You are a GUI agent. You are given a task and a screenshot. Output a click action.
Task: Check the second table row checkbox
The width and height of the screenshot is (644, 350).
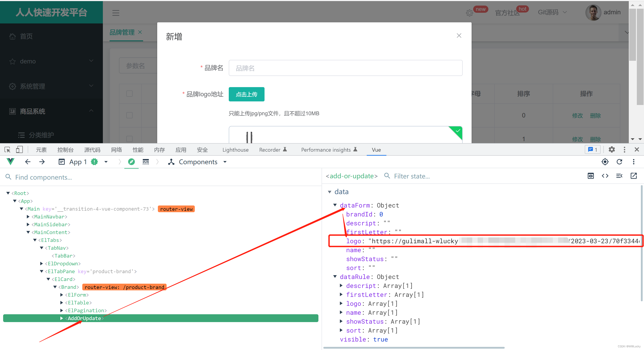point(129,139)
